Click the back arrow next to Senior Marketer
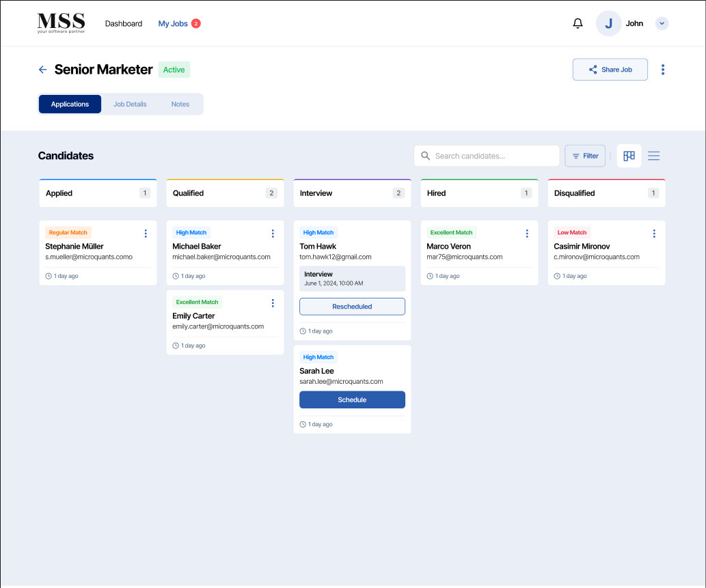Image resolution: width=706 pixels, height=588 pixels. (x=42, y=69)
